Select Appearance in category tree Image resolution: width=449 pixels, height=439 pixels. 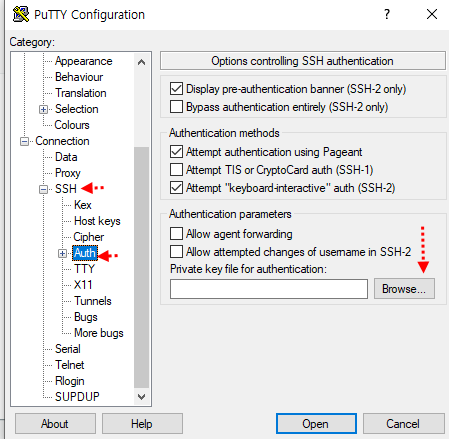[x=84, y=61]
